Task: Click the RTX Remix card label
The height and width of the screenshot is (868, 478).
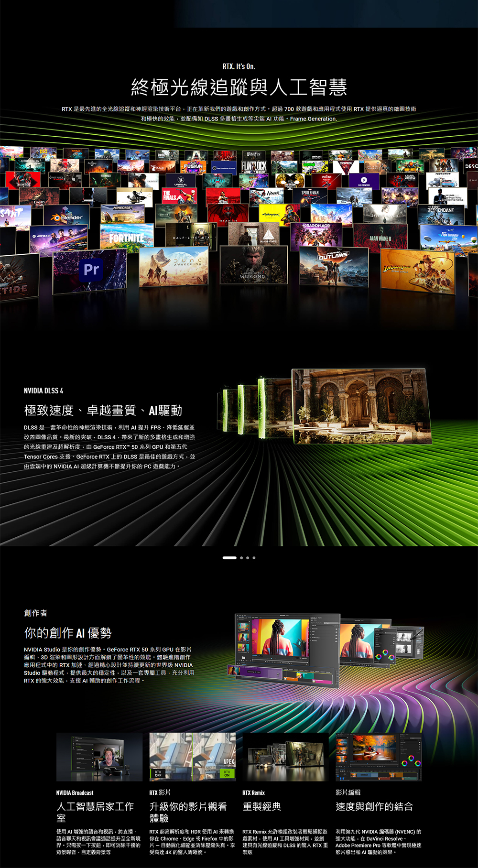Action: pyautogui.click(x=254, y=792)
